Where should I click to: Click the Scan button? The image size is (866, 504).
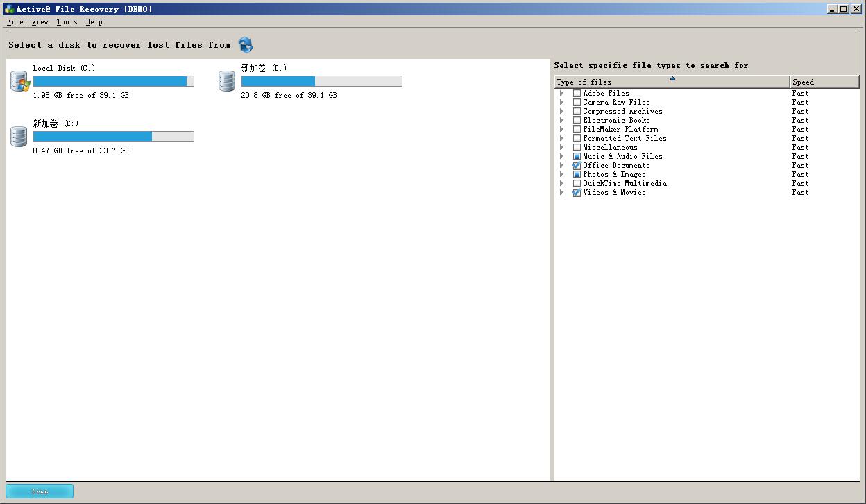40,492
